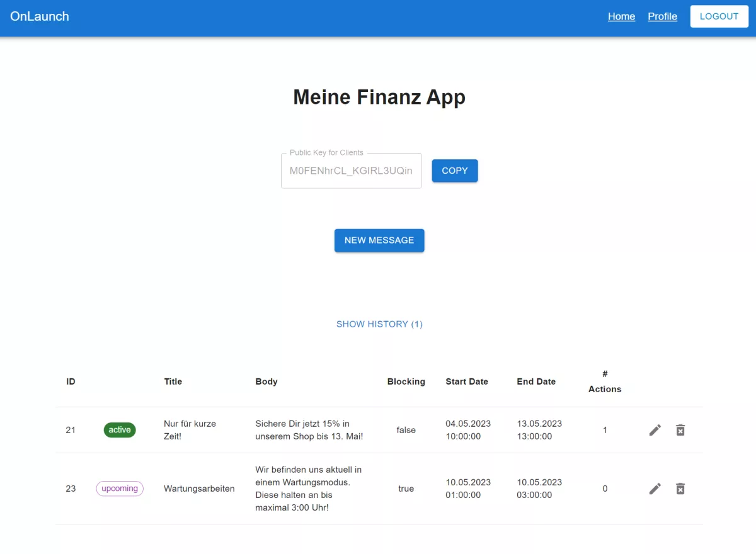Screen dimensions: 756x554
Task: Open the Profile page
Action: 662,16
